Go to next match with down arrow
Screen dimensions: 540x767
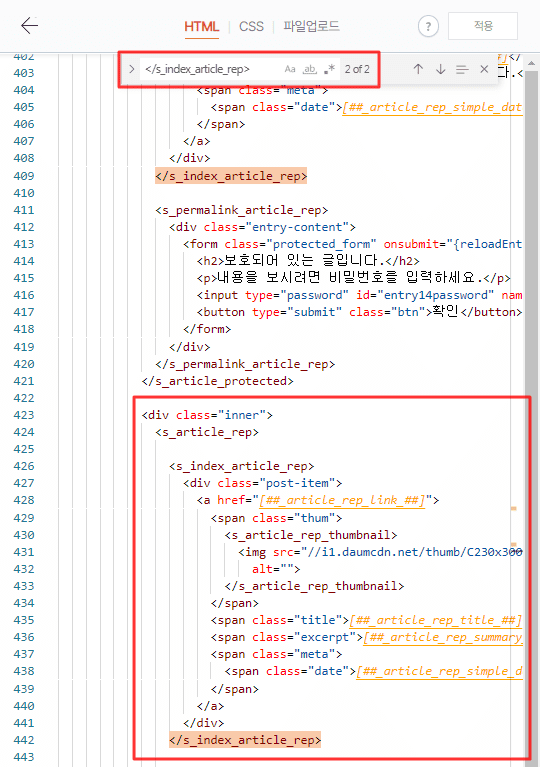[x=440, y=69]
